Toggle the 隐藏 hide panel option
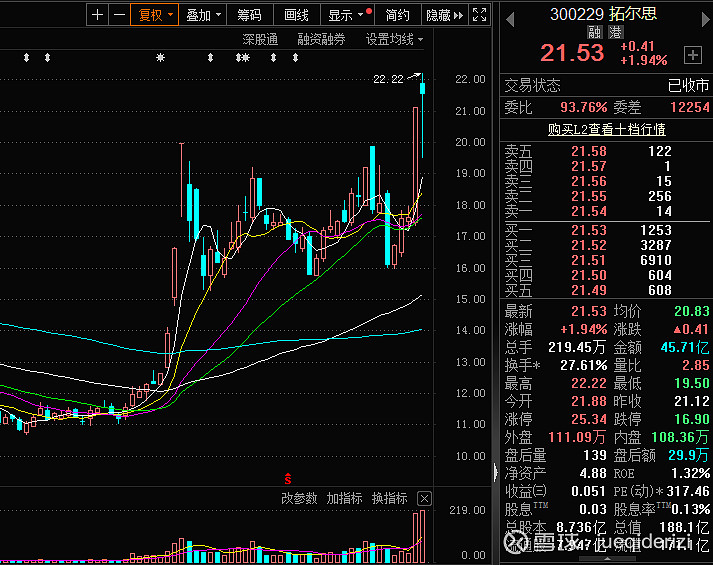 click(442, 15)
